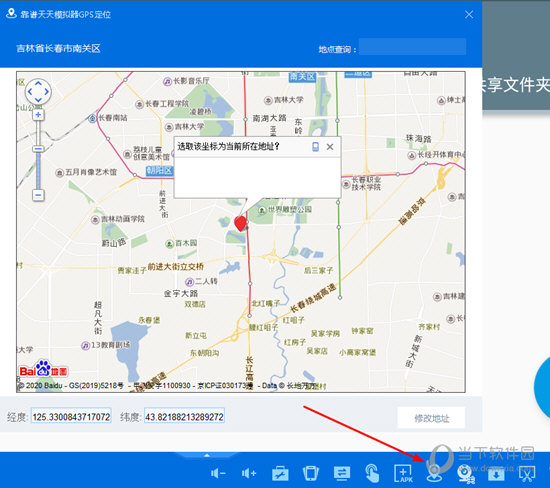This screenshot has height=488, width=550.
Task: Open the screen switch settings icon
Action: point(342,473)
